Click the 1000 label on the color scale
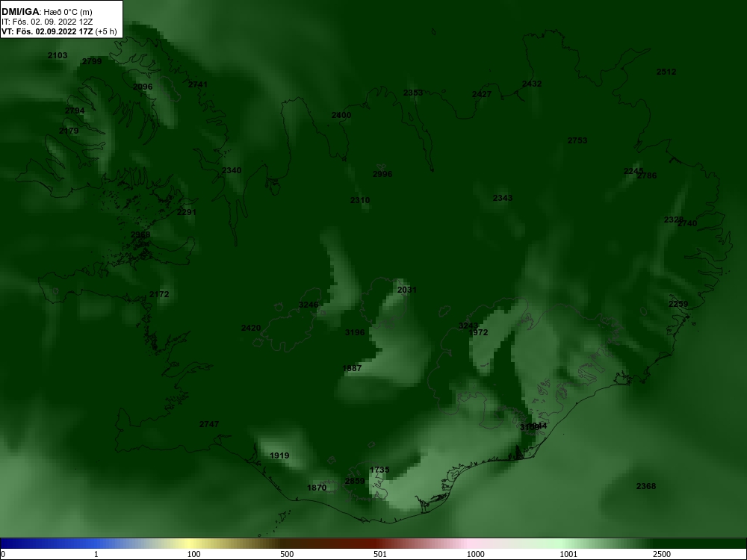Screen dimensions: 747x560 [475, 554]
